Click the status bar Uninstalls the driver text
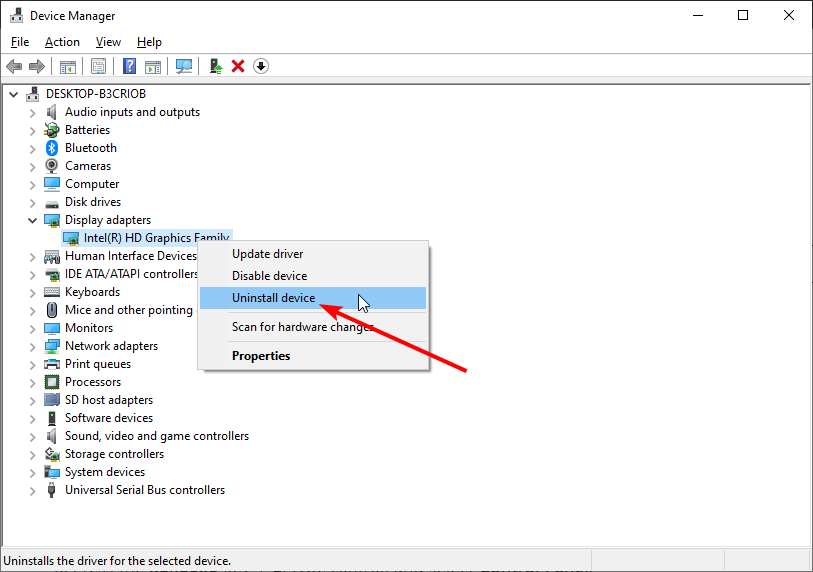813x572 pixels. coord(117,561)
